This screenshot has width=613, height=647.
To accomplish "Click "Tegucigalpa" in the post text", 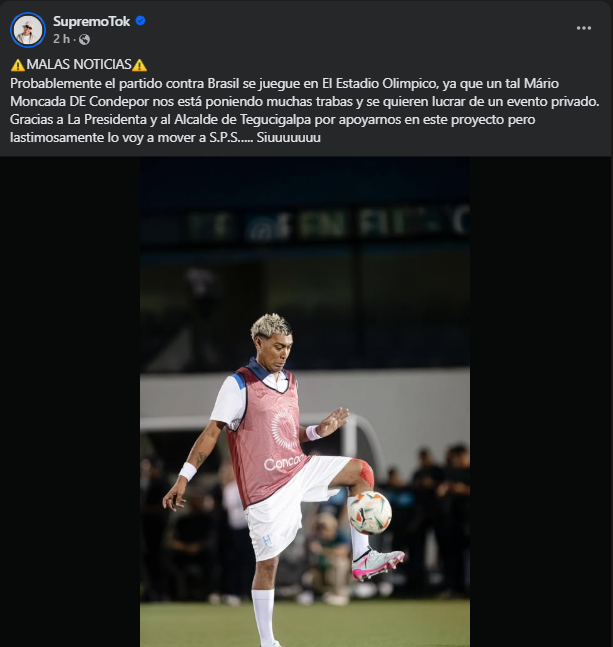I will click(x=286, y=119).
